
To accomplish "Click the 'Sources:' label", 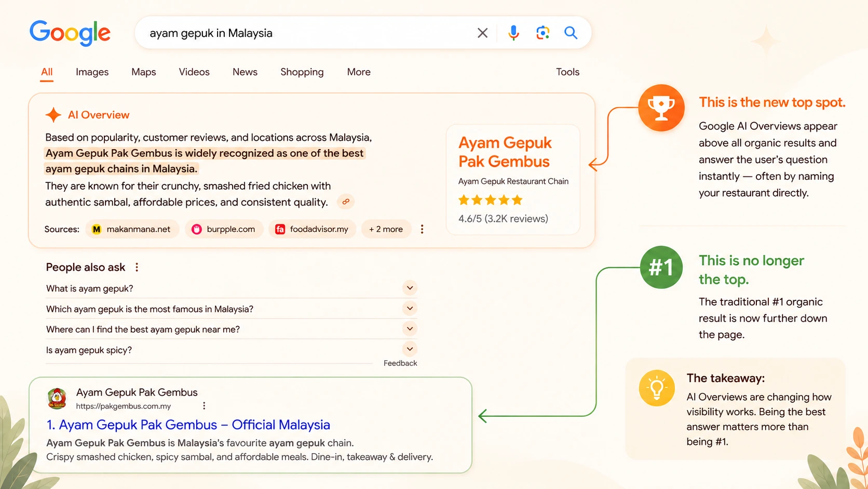I will (x=62, y=229).
